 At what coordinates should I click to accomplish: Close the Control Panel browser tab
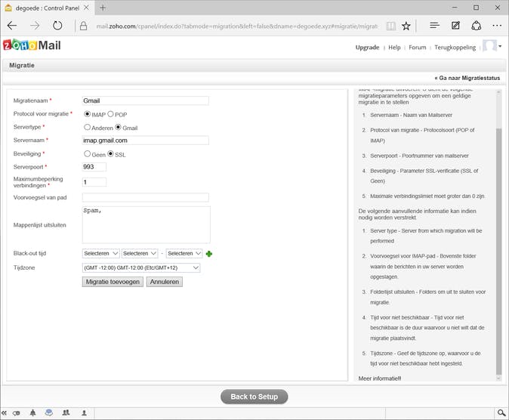pos(86,8)
